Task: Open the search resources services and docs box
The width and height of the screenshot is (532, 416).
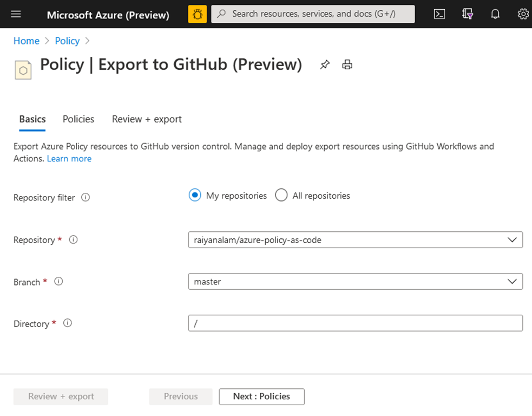Action: click(313, 14)
